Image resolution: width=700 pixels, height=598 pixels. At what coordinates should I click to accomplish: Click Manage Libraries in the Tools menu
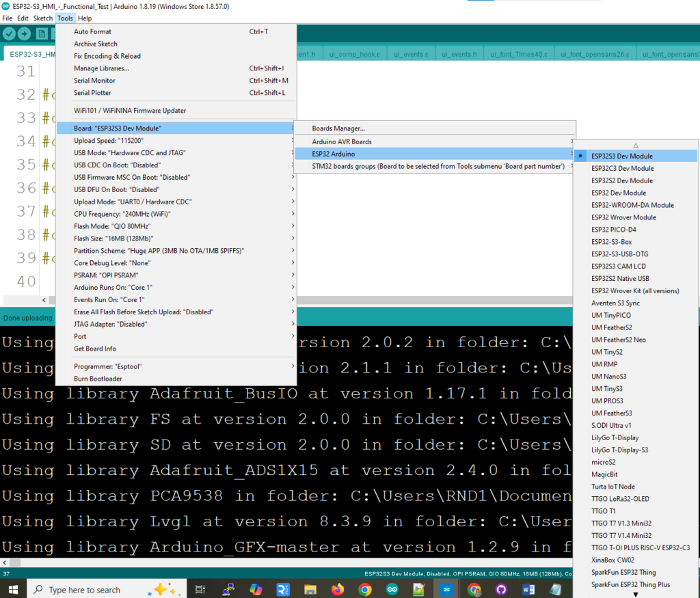click(x=101, y=68)
